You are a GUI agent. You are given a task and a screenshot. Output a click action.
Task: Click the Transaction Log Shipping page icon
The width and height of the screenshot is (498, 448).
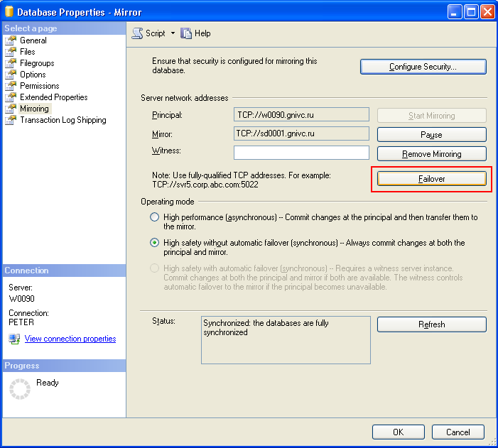(11, 120)
